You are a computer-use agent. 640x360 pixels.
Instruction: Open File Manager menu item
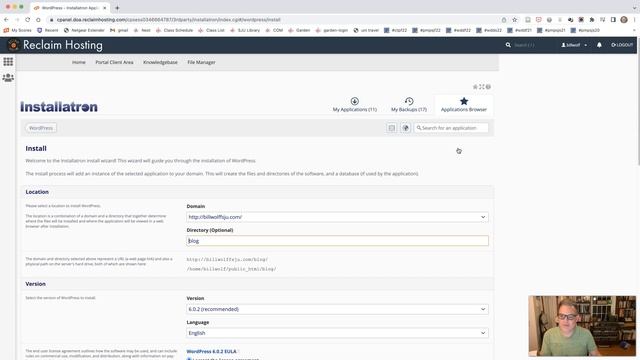point(201,62)
